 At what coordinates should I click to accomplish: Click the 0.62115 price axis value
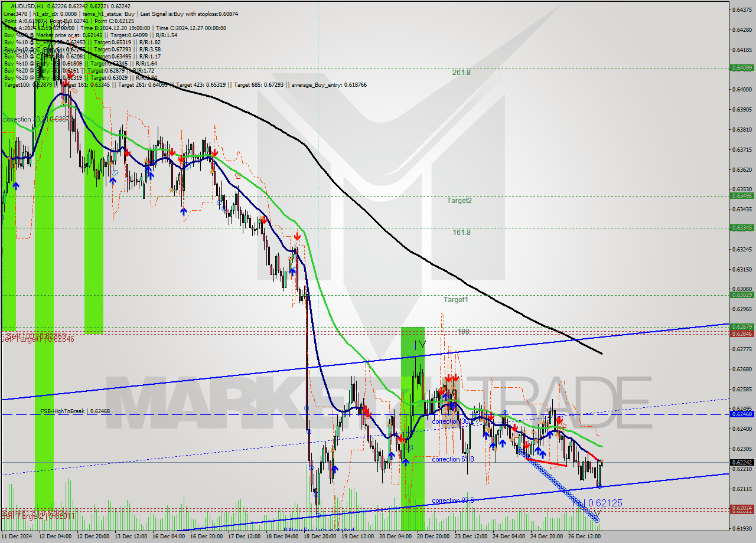[741, 489]
